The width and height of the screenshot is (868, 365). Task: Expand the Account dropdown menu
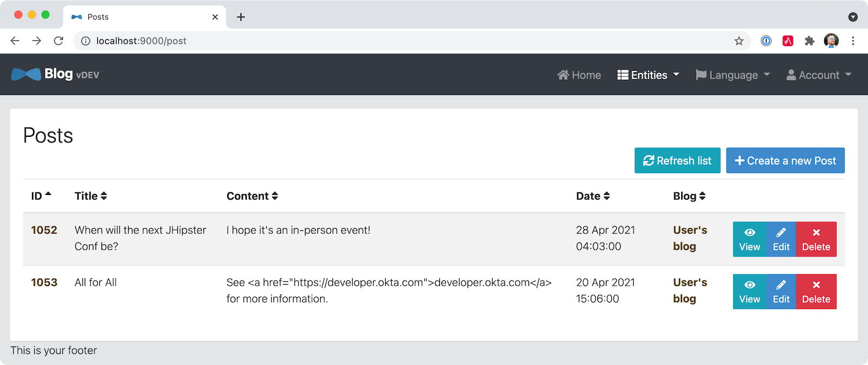point(819,75)
